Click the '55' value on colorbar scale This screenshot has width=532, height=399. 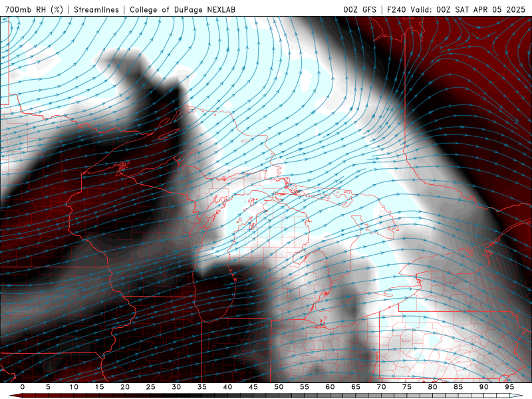point(305,387)
